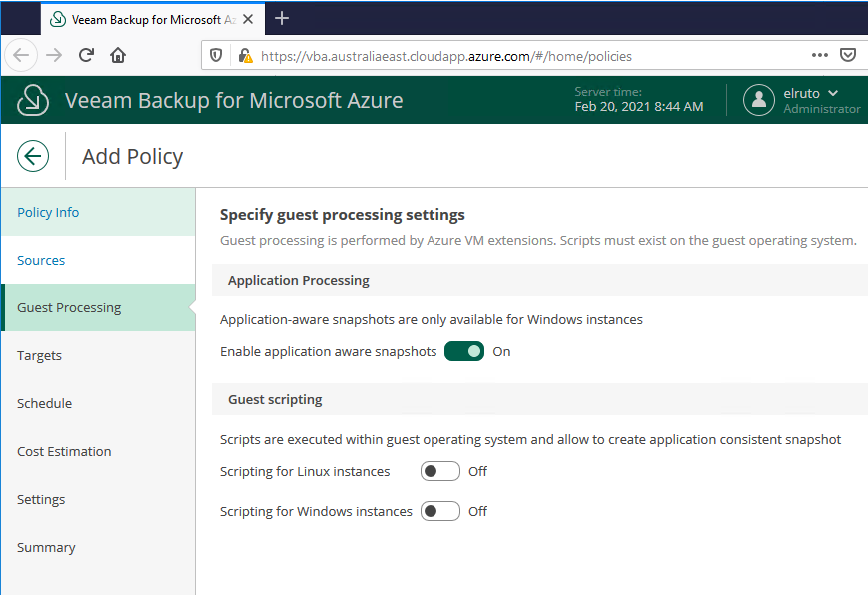Viewport: 868px width, 595px height.
Task: Click the Veeam logo icon in header
Action: coord(33,100)
